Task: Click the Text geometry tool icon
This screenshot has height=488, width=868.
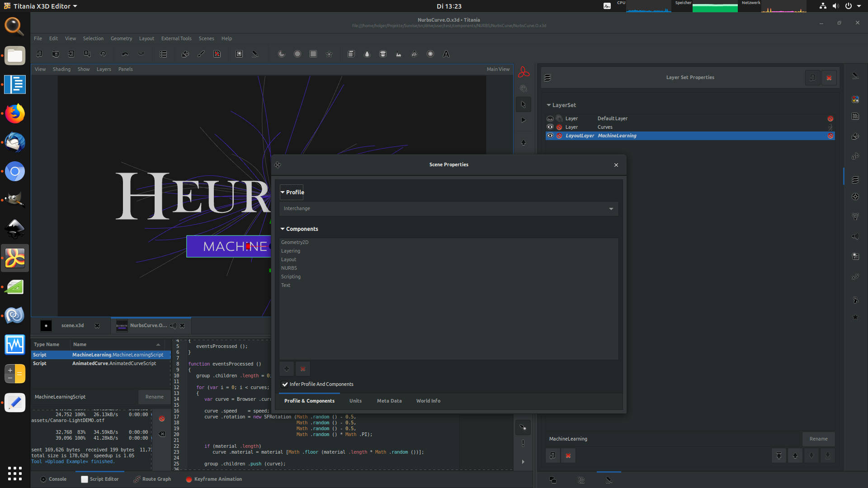Action: point(446,54)
